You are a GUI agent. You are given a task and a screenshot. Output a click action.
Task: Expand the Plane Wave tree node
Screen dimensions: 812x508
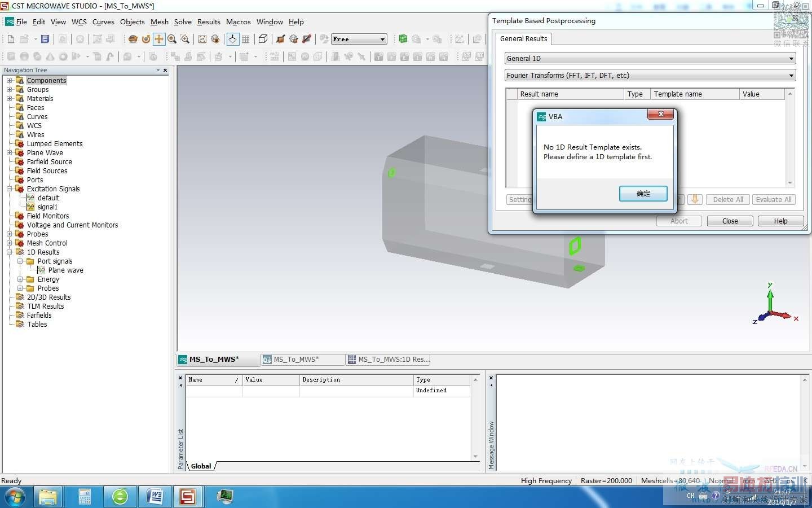[x=9, y=153]
